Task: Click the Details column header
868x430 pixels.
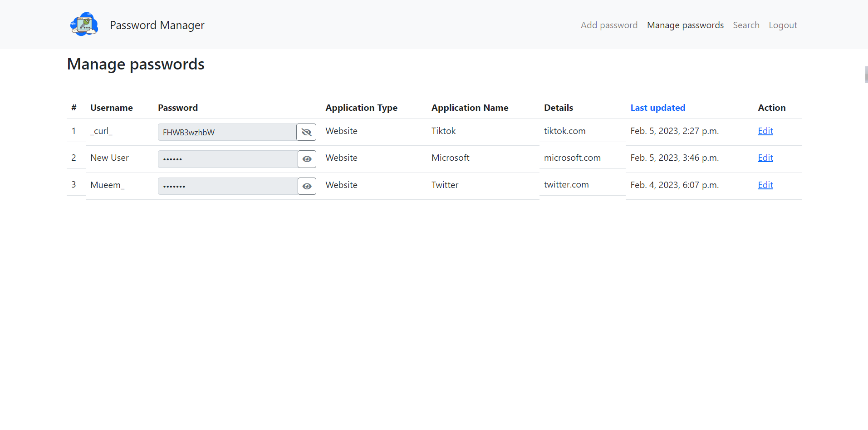Action: (559, 108)
